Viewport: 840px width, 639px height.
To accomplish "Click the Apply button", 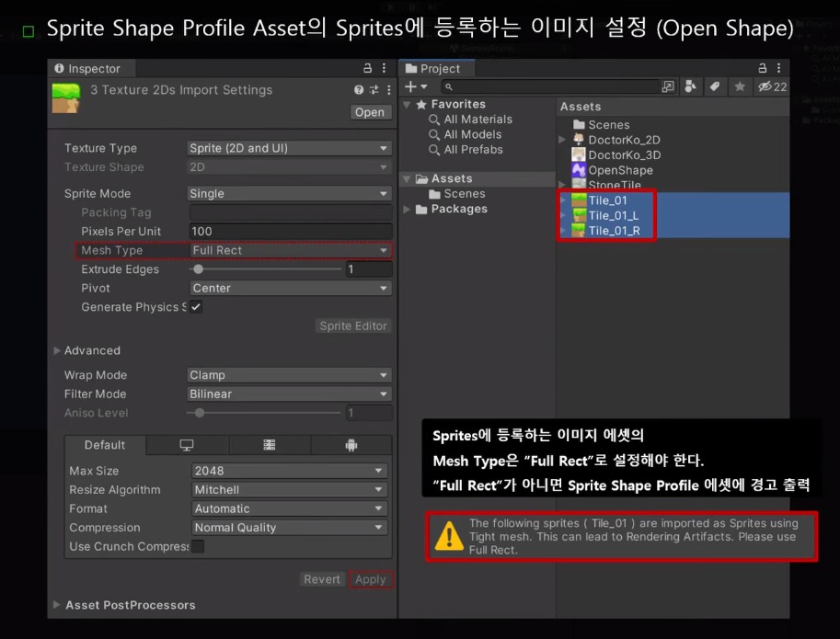I will pos(370,579).
